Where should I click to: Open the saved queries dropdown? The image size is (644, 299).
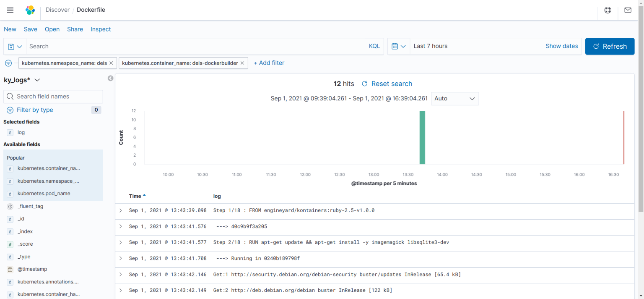pos(15,47)
